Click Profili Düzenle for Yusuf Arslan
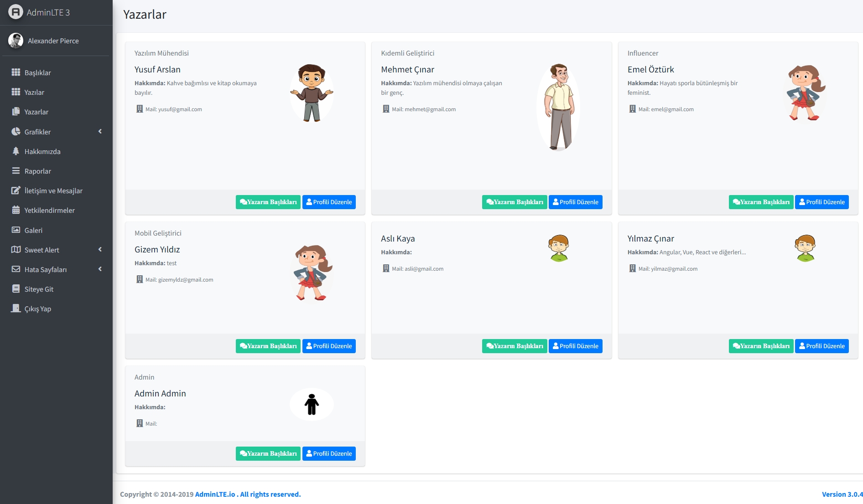This screenshot has height=504, width=863. [329, 202]
